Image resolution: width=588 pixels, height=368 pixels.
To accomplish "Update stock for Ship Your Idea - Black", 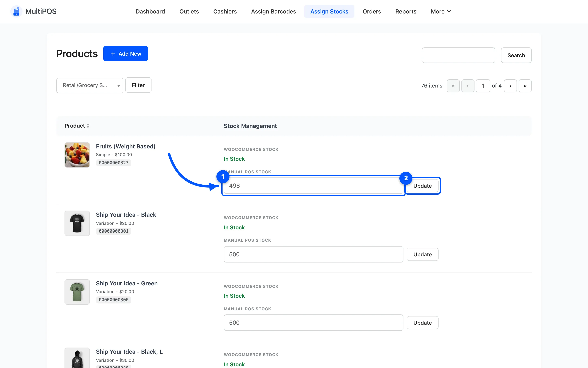I will point(423,254).
